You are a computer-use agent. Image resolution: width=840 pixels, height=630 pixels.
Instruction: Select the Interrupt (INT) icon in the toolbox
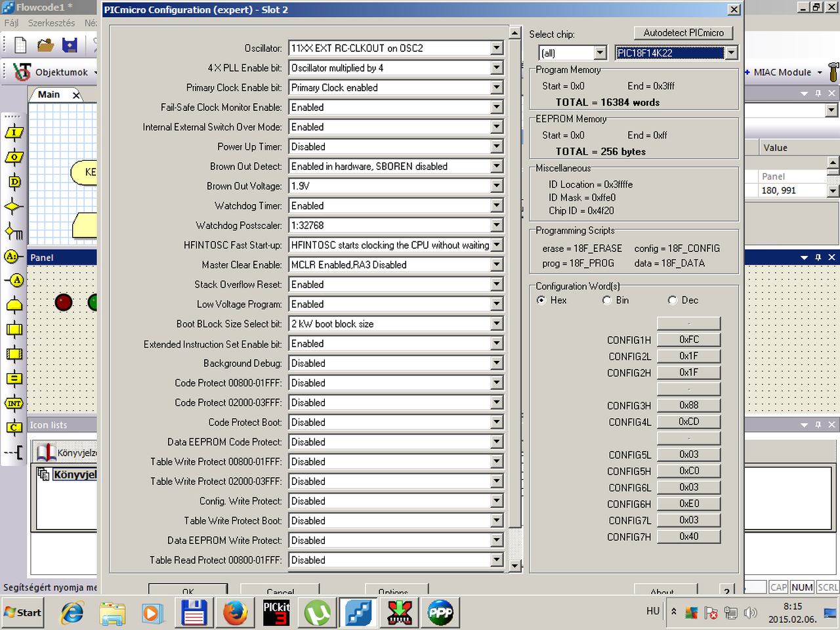[14, 403]
